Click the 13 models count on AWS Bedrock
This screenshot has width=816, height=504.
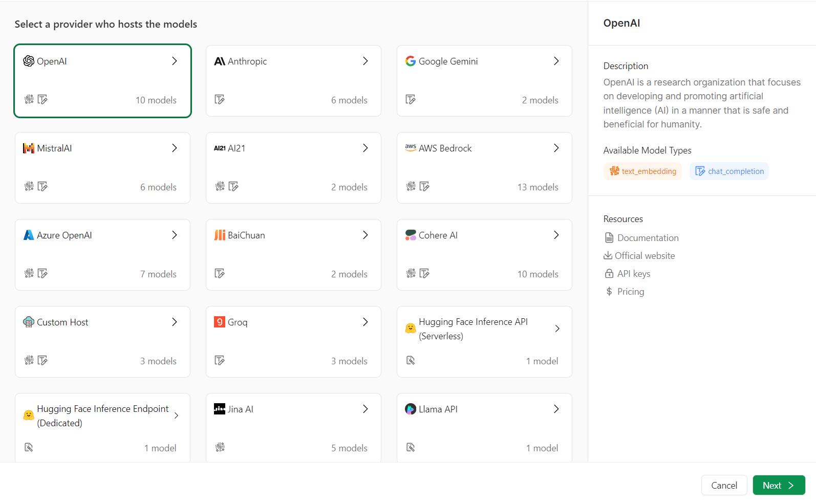538,187
